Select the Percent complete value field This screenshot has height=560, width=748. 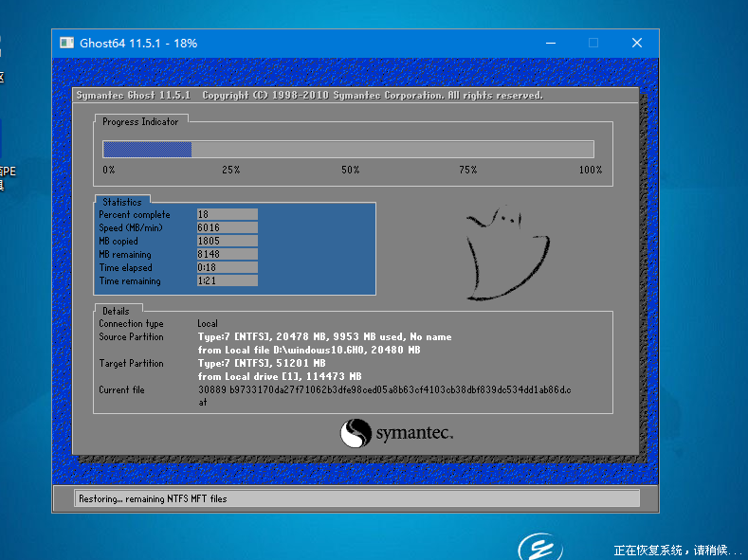tap(228, 214)
